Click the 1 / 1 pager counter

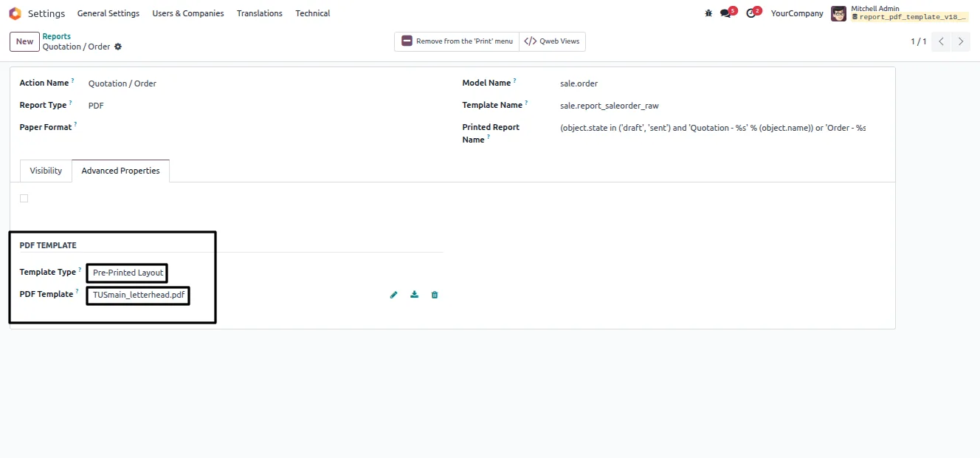pyautogui.click(x=918, y=41)
